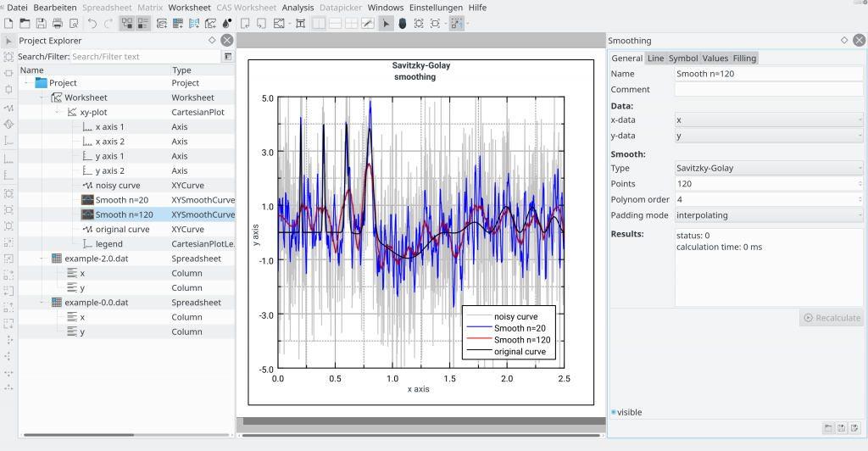Image resolution: width=868 pixels, height=451 pixels.
Task: Close the Project Explorer panel
Action: click(227, 40)
